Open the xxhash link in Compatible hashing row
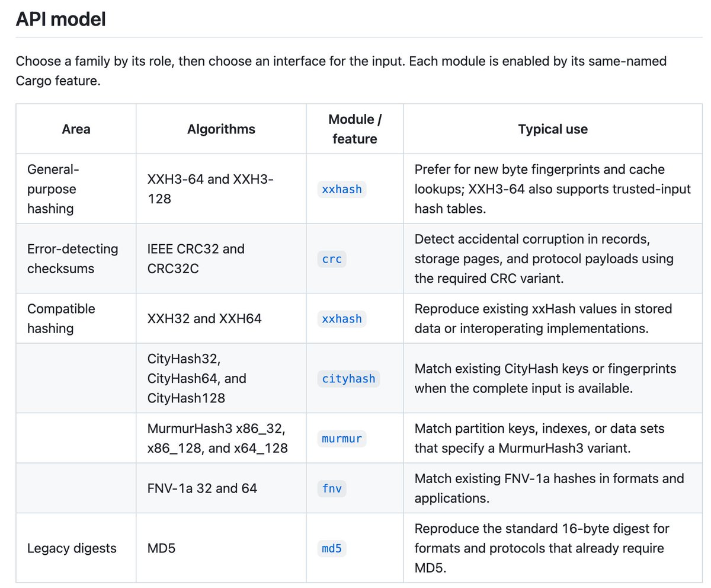Viewport: 711px width, 588px height. tap(341, 318)
